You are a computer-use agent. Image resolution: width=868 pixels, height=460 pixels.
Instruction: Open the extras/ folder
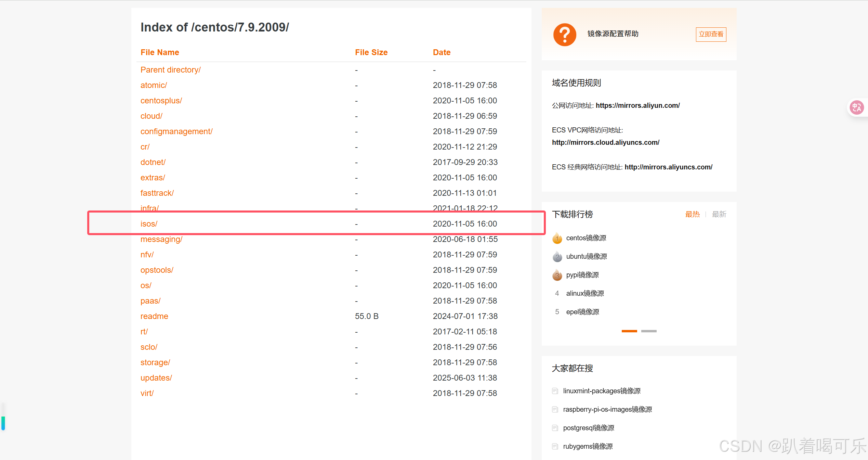(153, 178)
